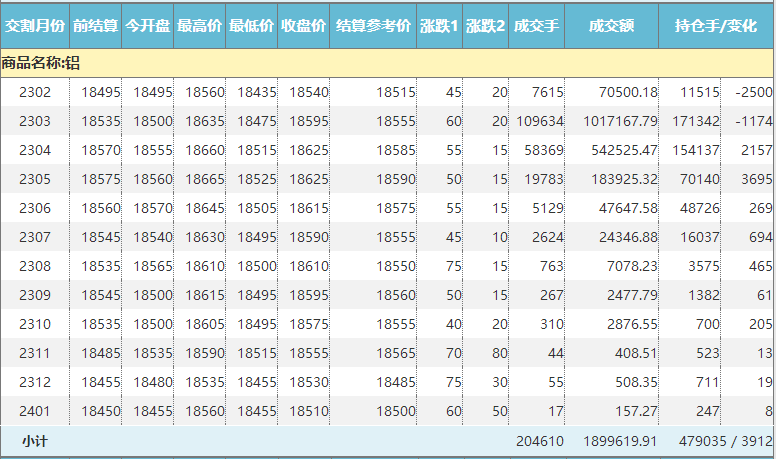
Task: Select the 前结算 column header
Action: coord(96,25)
